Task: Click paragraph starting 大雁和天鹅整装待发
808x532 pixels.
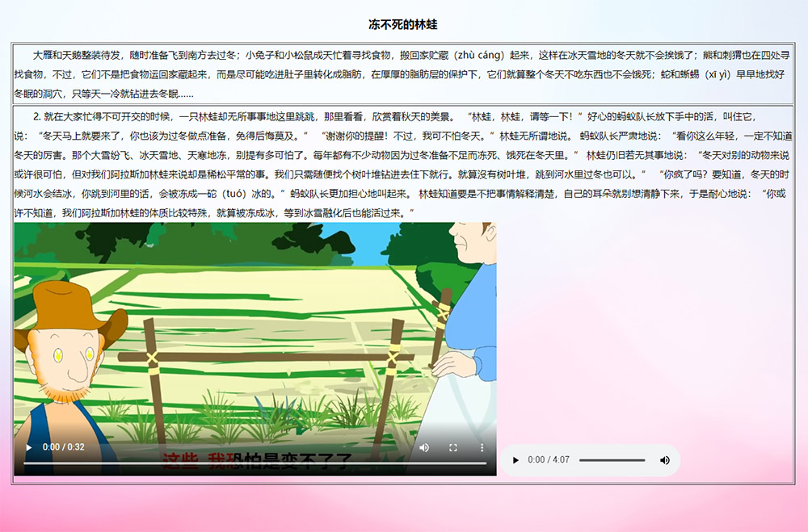Action: pyautogui.click(x=402, y=75)
